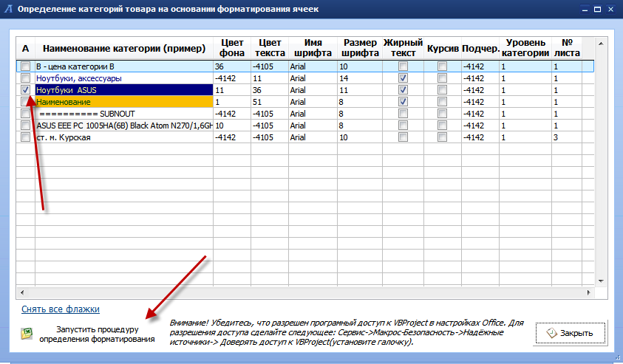Image resolution: width=623 pixels, height=364 pixels.
Task: Select the 'Ноутбуки, аксессуары' name cell
Action: pos(124,78)
